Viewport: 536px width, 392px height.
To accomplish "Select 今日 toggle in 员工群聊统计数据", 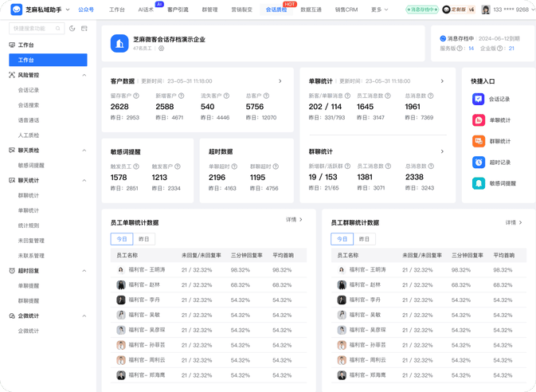I will (342, 239).
